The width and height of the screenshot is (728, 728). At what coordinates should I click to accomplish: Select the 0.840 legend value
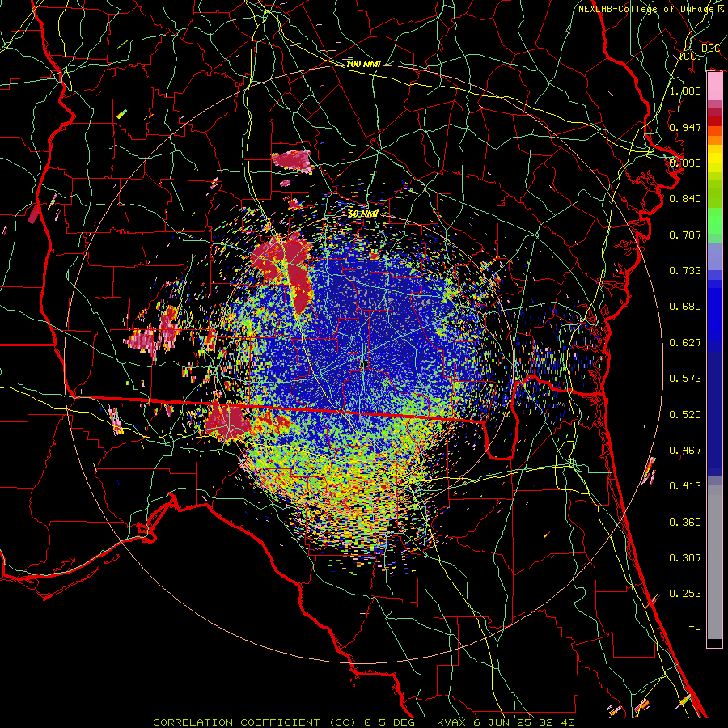point(685,199)
